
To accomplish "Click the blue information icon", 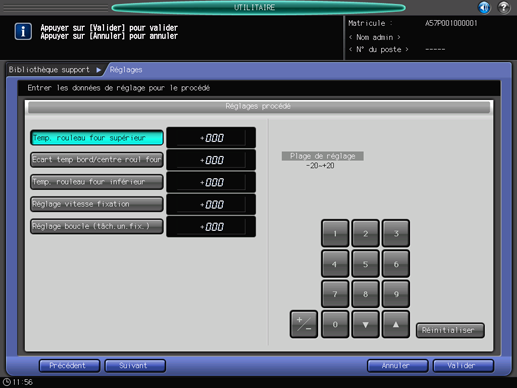I will 23,32.
